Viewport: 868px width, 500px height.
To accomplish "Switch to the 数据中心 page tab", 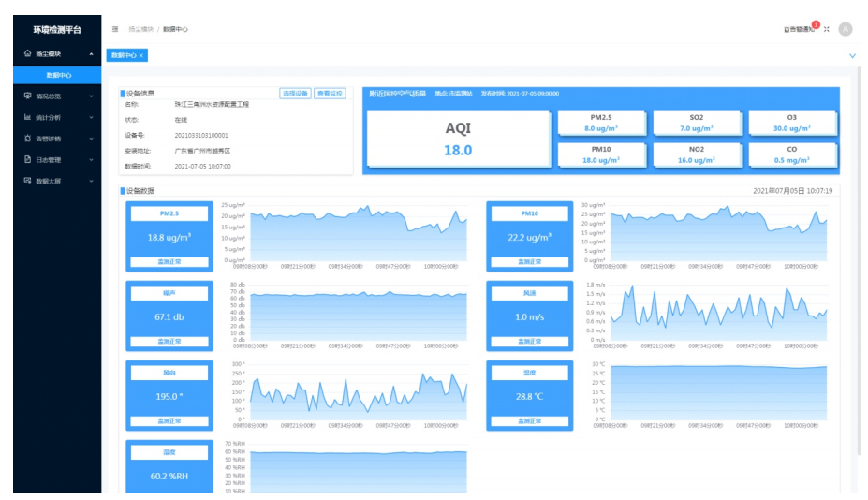I will 123,56.
